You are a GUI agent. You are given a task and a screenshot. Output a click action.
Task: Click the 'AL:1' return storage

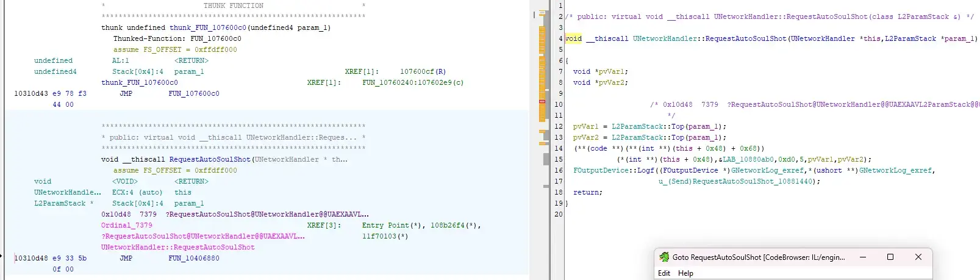(x=120, y=60)
